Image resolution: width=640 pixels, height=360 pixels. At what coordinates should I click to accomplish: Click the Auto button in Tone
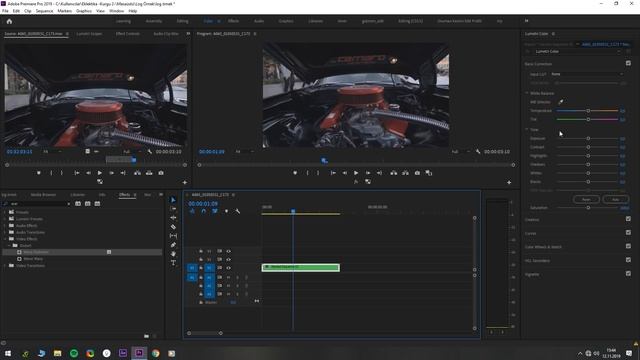(616, 199)
